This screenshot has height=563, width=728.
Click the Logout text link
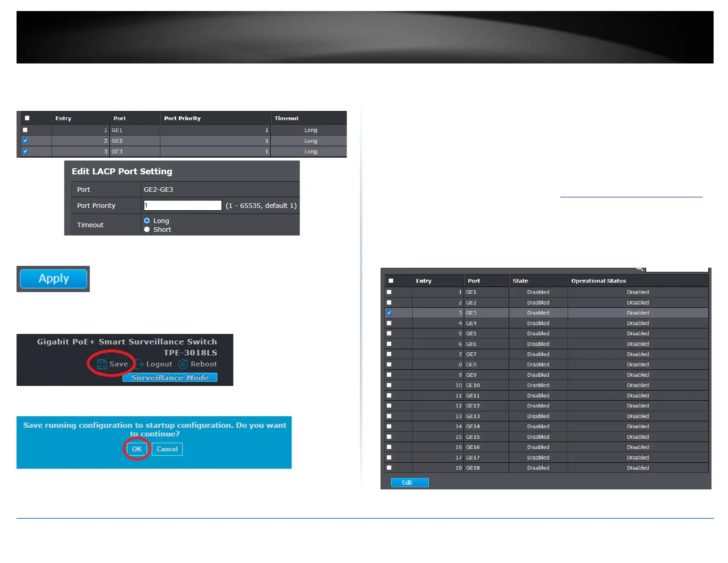(x=159, y=364)
